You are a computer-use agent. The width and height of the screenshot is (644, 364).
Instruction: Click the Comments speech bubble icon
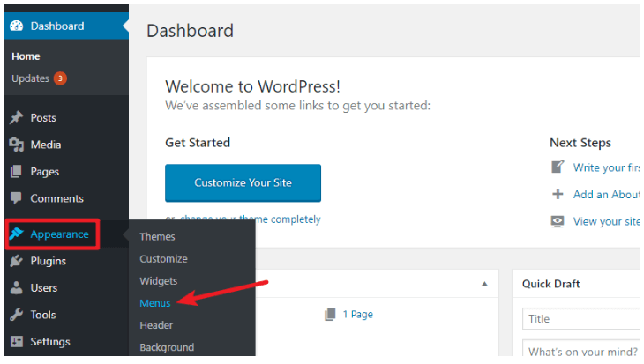(x=17, y=198)
